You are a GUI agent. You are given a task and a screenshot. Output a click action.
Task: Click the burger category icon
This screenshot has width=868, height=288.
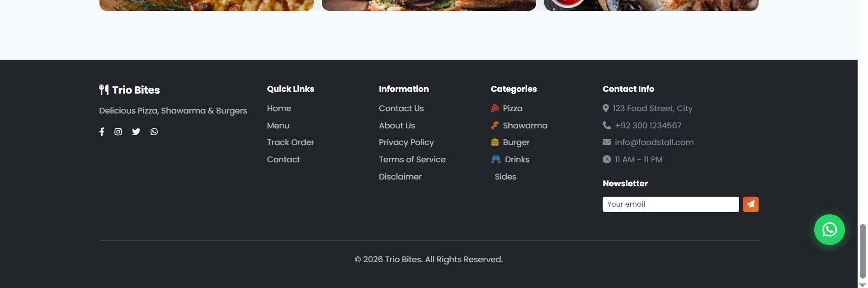pyautogui.click(x=495, y=142)
